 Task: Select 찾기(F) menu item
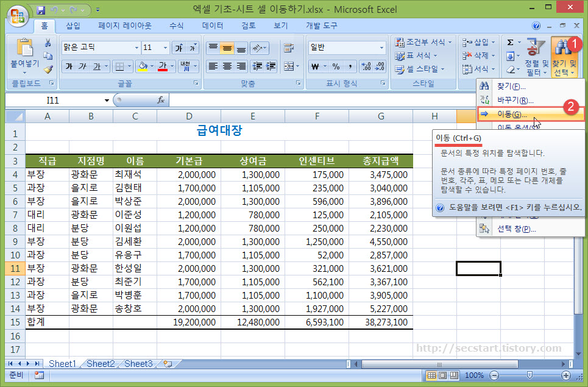(531, 87)
